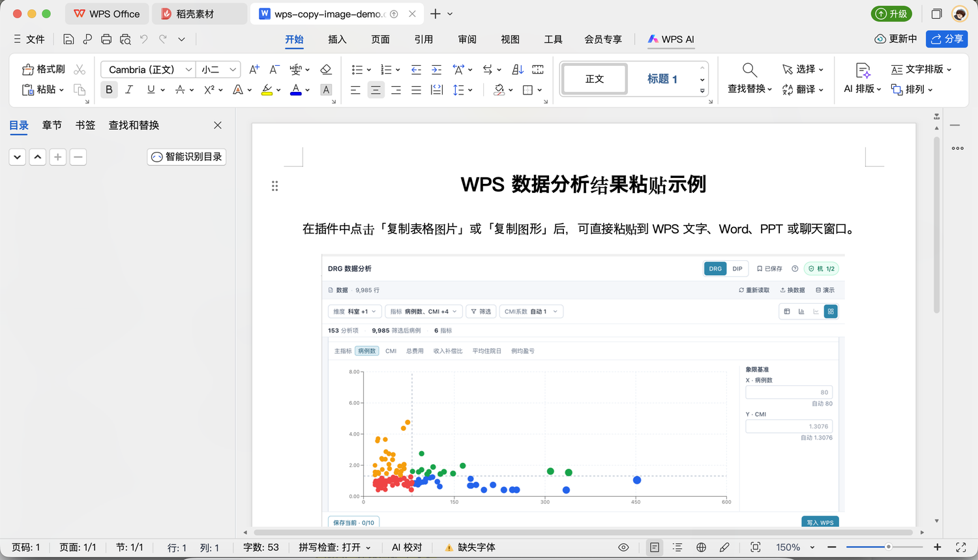This screenshot has height=560, width=978.
Task: Open the Cambria font name dropdown
Action: coord(188,69)
